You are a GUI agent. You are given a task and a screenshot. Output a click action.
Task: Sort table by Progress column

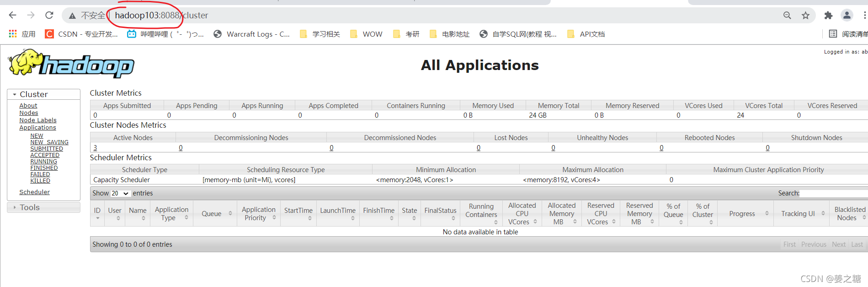(746, 213)
